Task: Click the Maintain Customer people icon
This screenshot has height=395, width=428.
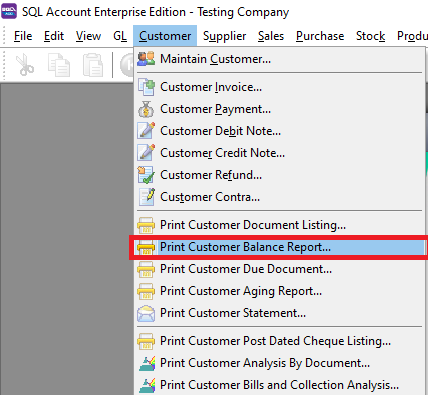Action: [146, 59]
